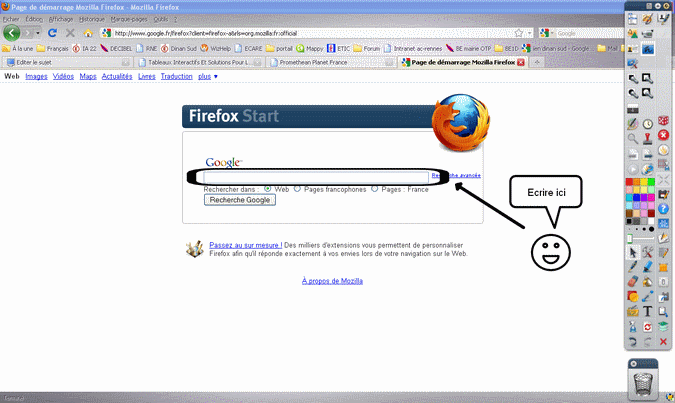Select the Connector tool
Viewport: 675px width, 403px height.
pos(647,296)
